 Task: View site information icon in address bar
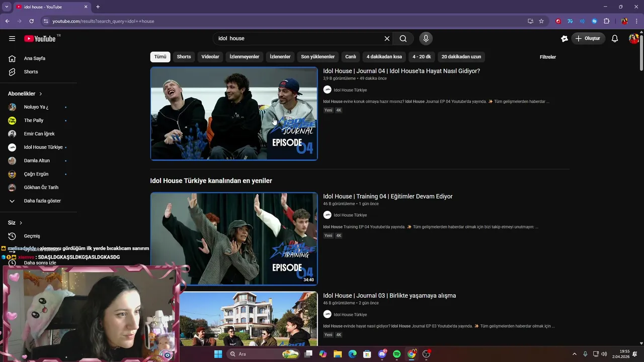tap(46, 21)
